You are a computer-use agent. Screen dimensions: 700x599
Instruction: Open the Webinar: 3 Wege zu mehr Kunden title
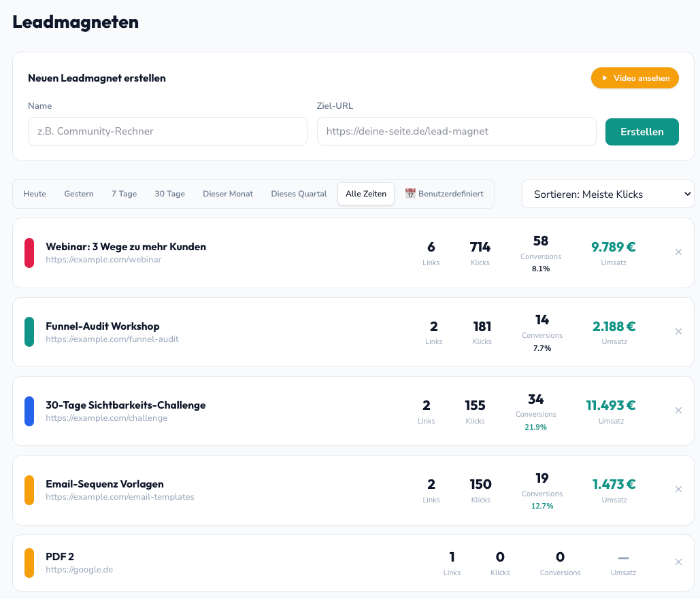pos(126,247)
